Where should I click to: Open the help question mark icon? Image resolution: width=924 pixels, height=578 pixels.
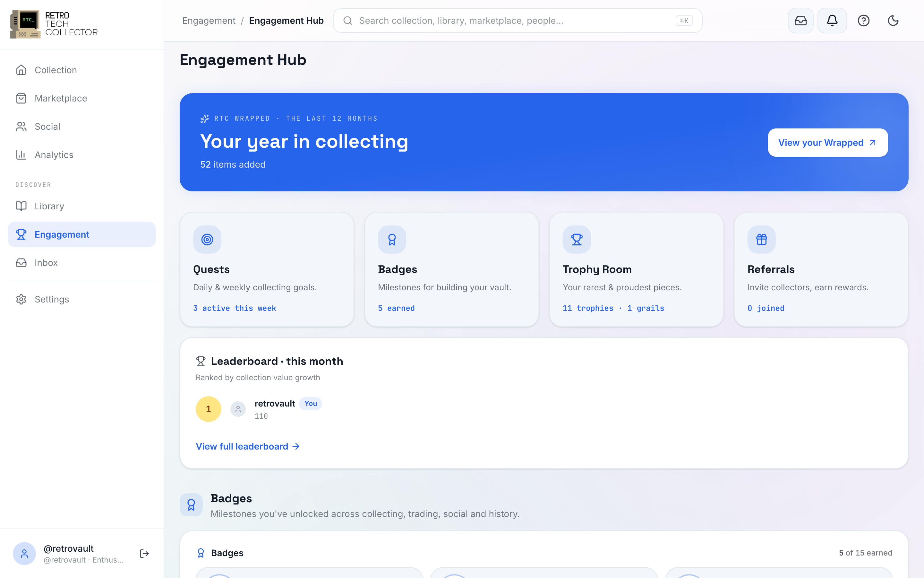[863, 21]
